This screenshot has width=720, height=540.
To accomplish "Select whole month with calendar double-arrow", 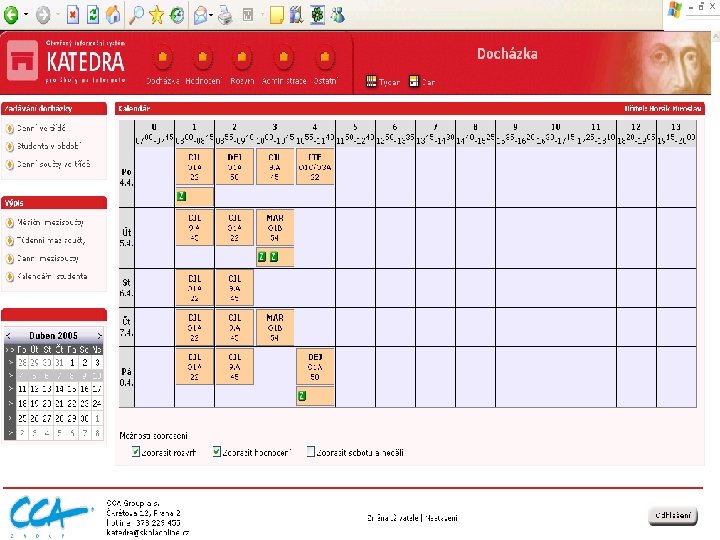I will [x=10, y=349].
